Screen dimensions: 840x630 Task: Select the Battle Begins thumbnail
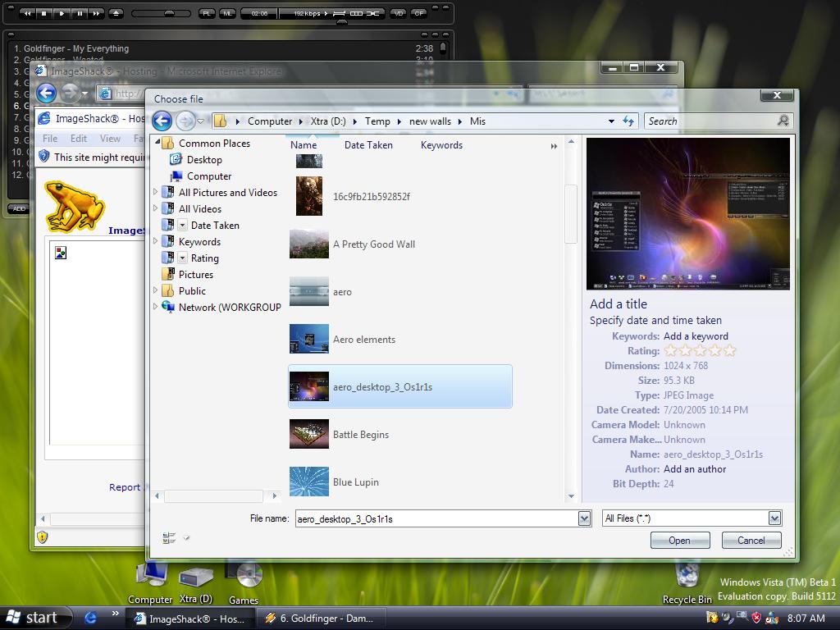(x=309, y=434)
